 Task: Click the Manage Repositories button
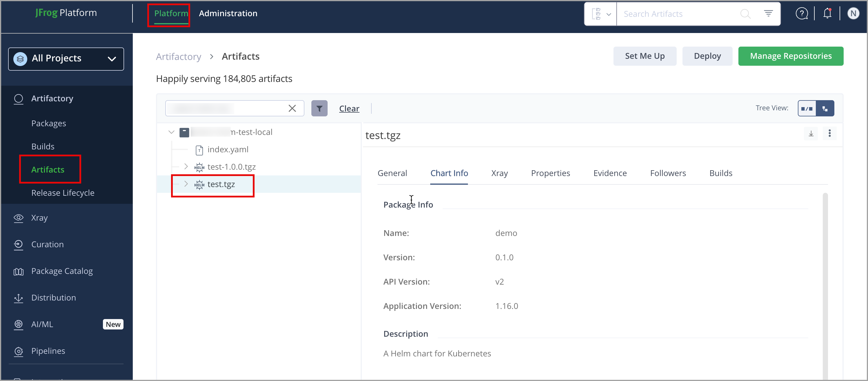(x=791, y=56)
